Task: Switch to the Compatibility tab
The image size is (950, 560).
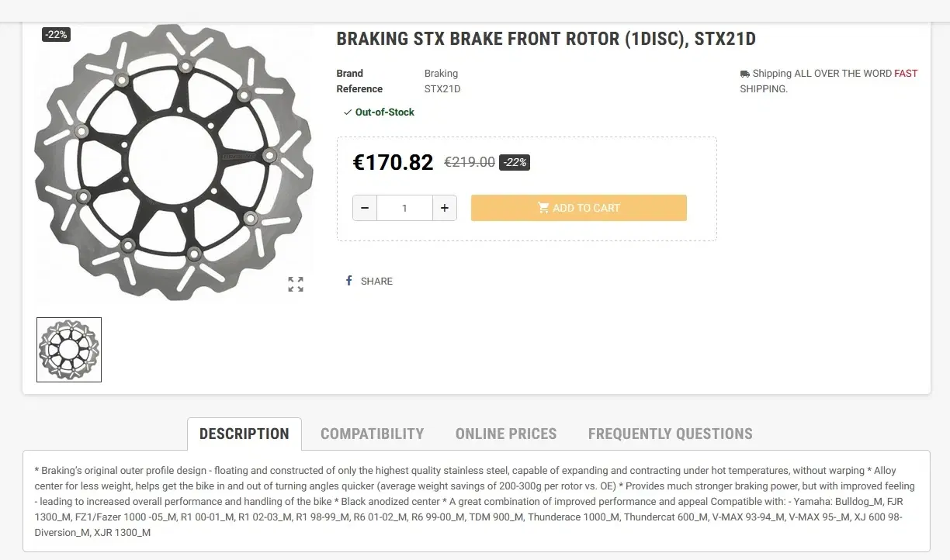Action: coord(373,434)
